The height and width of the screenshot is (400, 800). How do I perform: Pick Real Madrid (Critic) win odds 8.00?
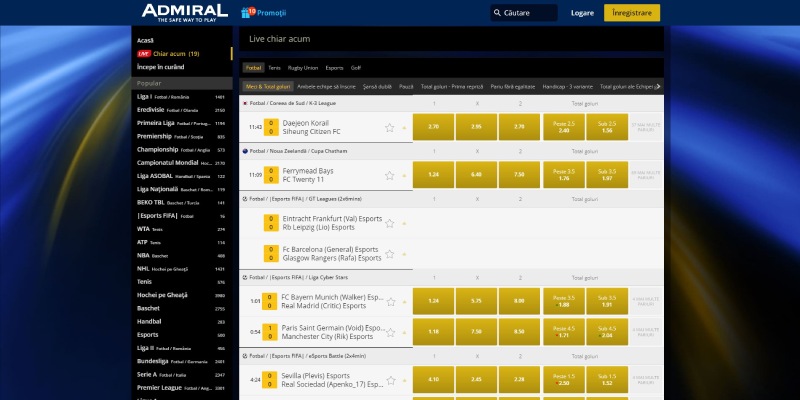coord(519,302)
